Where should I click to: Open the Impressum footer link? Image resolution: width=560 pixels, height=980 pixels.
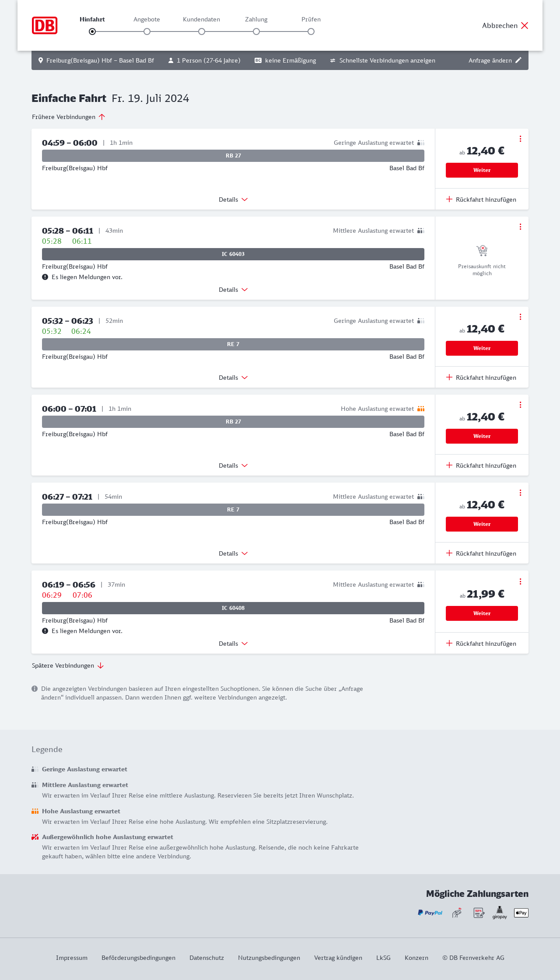point(72,958)
